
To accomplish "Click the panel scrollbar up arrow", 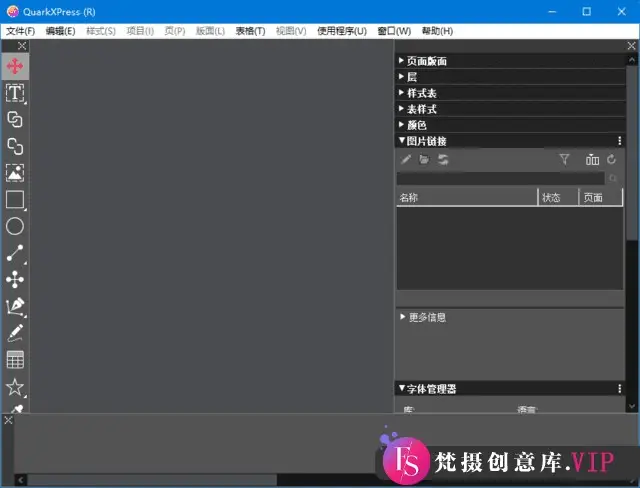I will 632,60.
